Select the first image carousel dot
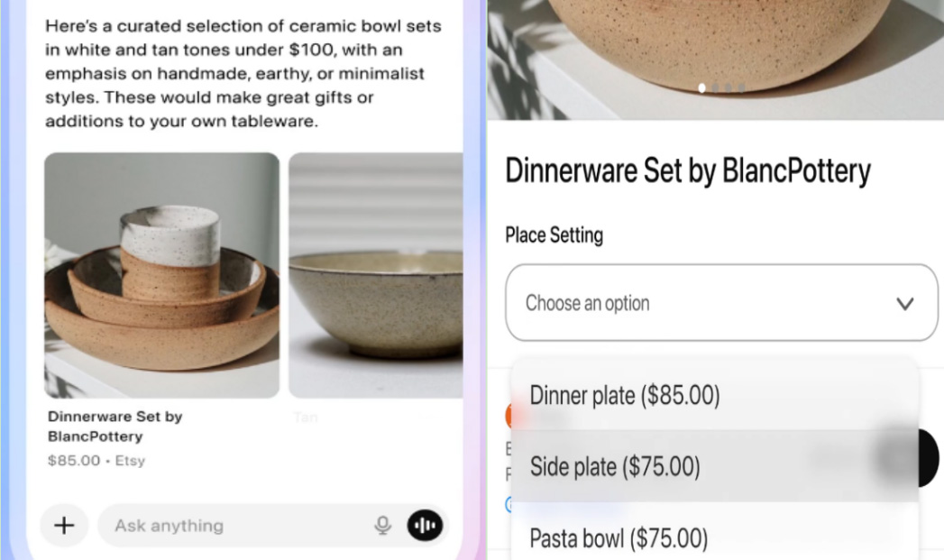This screenshot has width=944, height=560. (702, 88)
